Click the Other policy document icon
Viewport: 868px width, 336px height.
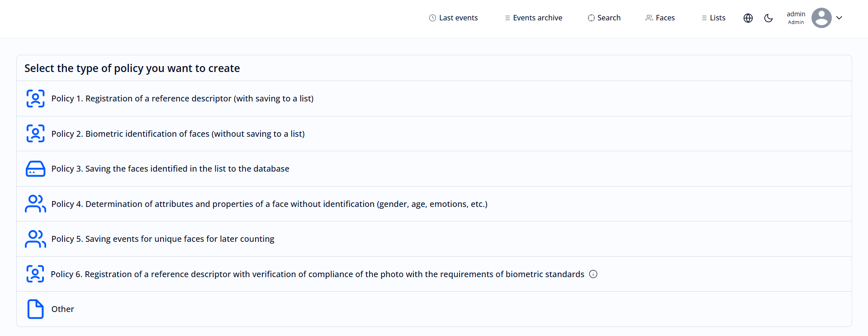point(35,309)
